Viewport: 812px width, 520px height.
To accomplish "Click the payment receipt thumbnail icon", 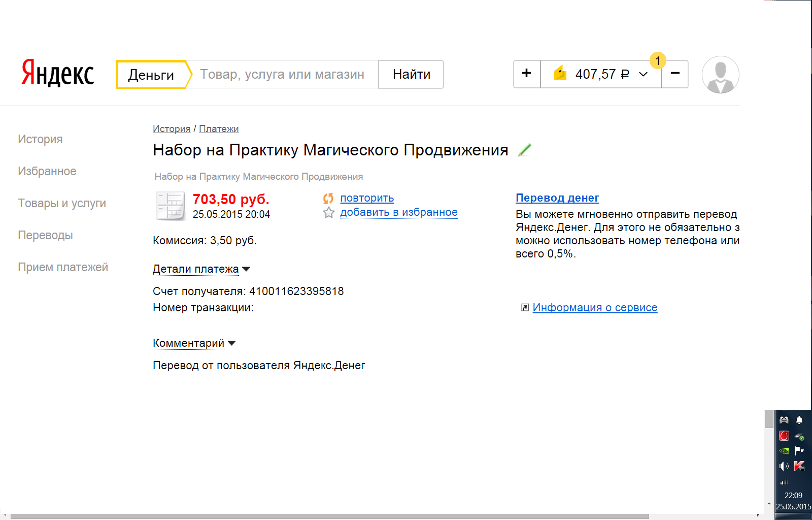I will [x=170, y=206].
